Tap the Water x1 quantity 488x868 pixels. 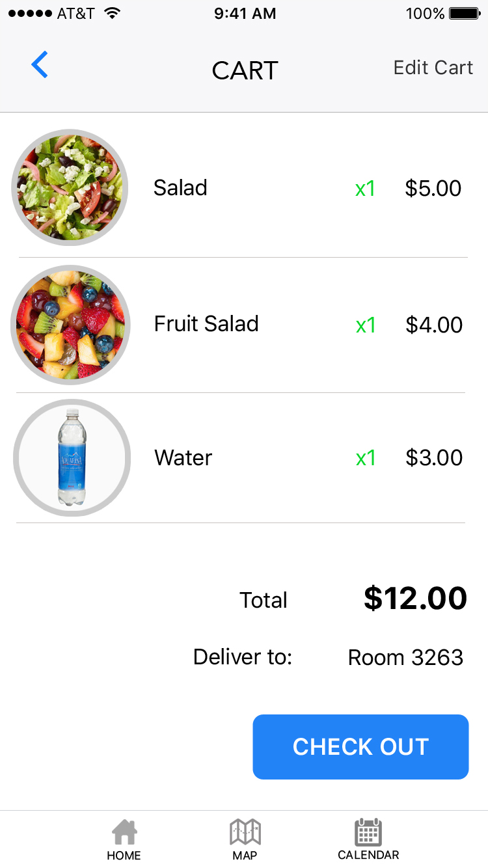tap(366, 458)
